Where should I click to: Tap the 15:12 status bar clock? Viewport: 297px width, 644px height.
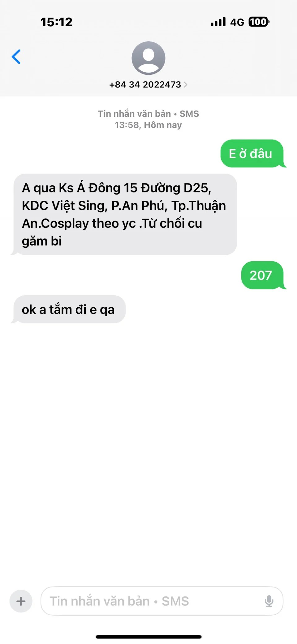pyautogui.click(x=57, y=22)
